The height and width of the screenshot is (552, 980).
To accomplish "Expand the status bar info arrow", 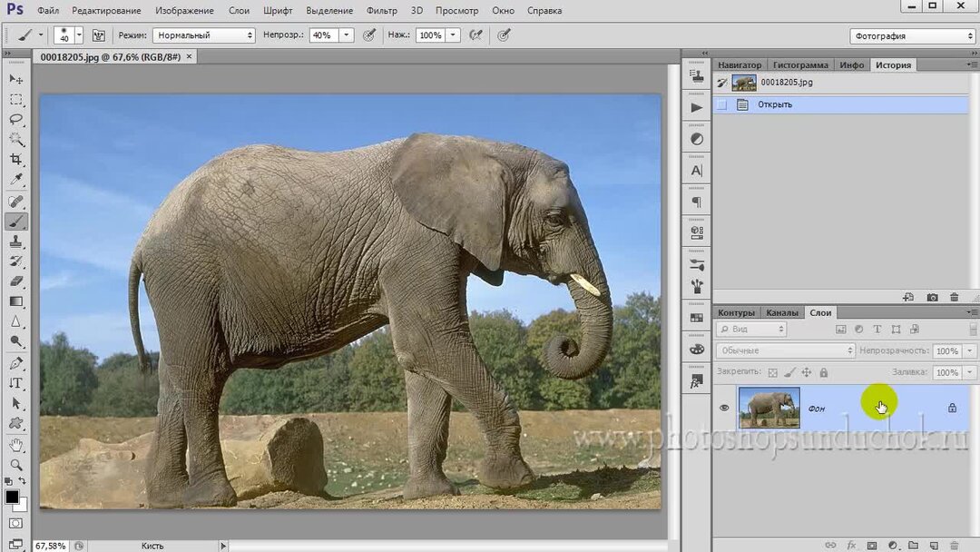I will coord(223,546).
